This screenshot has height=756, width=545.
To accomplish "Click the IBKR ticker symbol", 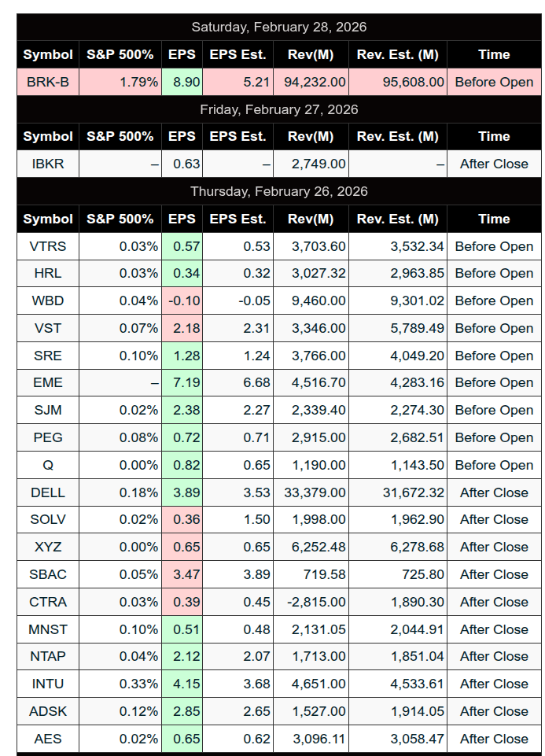I will [48, 164].
